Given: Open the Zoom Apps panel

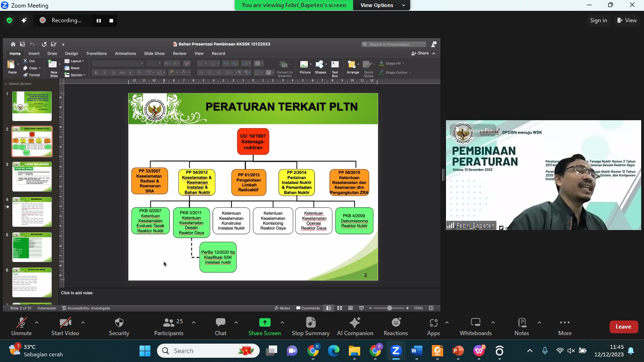Looking at the screenshot, I should click(433, 327).
